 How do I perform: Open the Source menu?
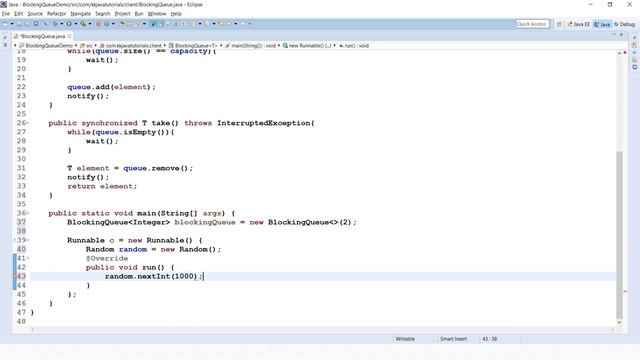(35, 13)
